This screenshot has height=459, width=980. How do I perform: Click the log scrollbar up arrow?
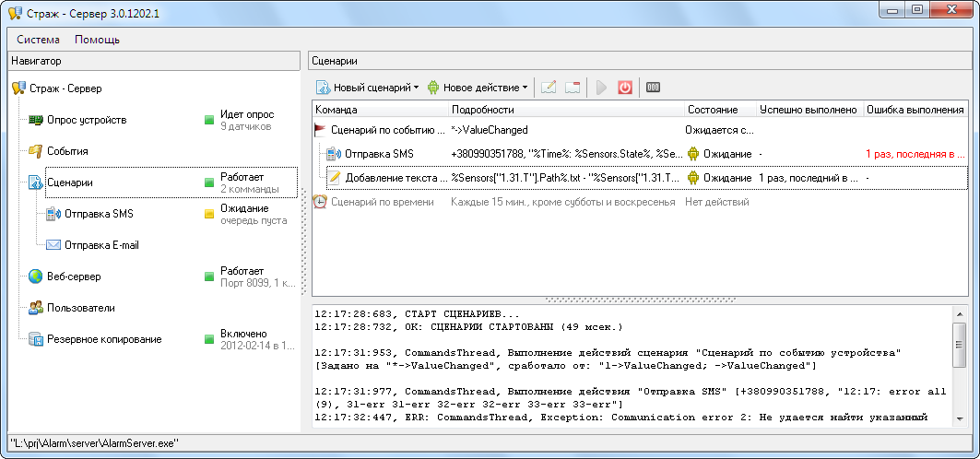(x=960, y=312)
